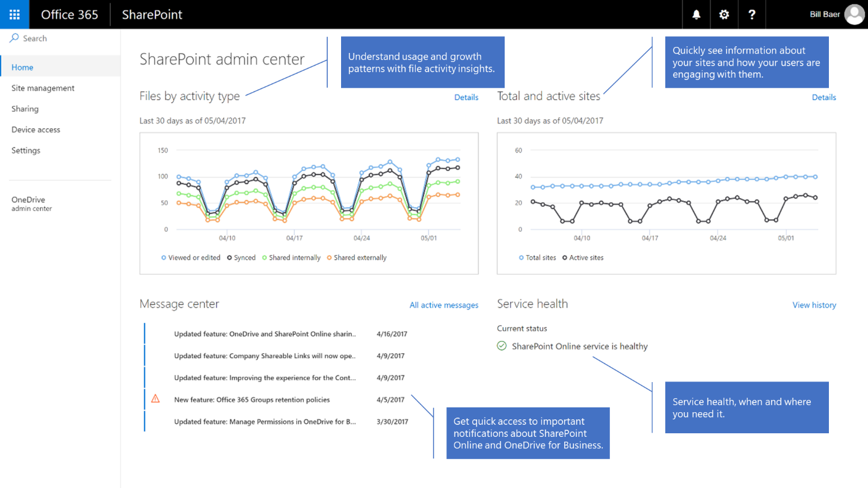Screen dimensions: 868x488
Task: Click the warning icon on Groups retention message
Action: tap(155, 398)
